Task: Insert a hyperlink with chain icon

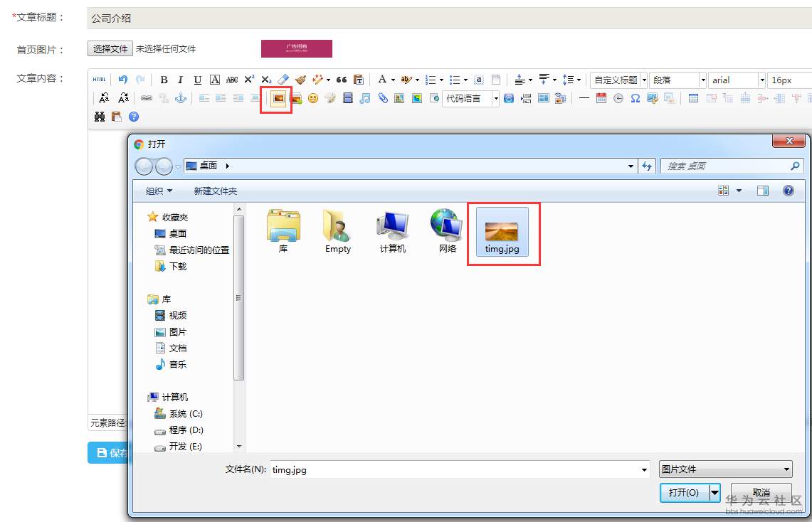Action: (x=147, y=98)
